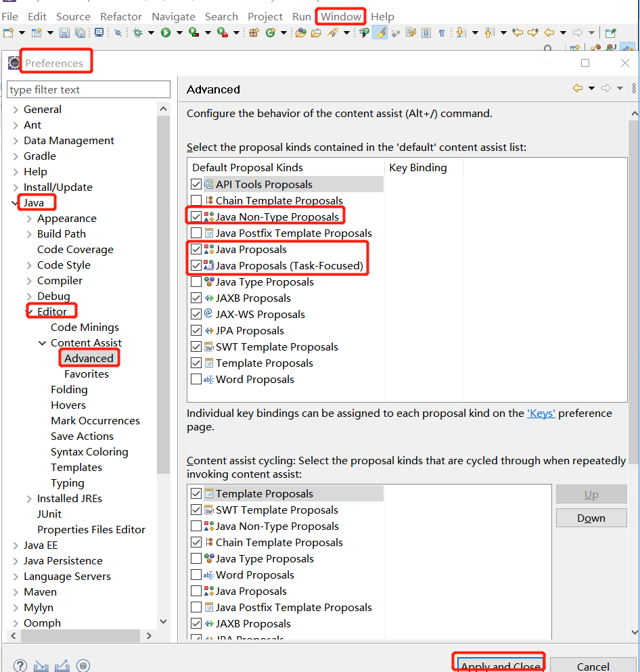
Task: Toggle the Mark Occurrences highlighter icon
Action: coord(380,32)
